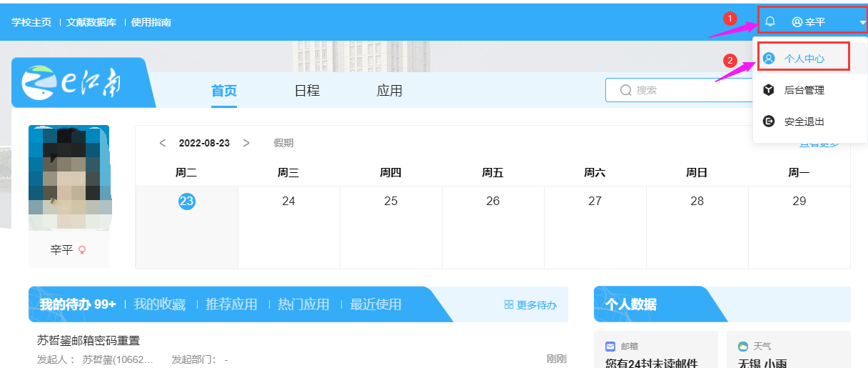Screen dimensions: 868x368
Task: Open the notification bell icon
Action: [769, 22]
